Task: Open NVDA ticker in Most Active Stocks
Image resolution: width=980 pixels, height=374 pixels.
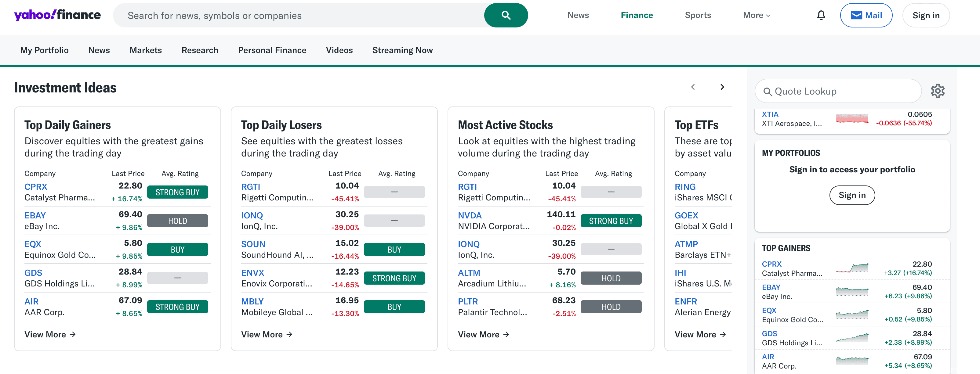Action: click(x=470, y=215)
